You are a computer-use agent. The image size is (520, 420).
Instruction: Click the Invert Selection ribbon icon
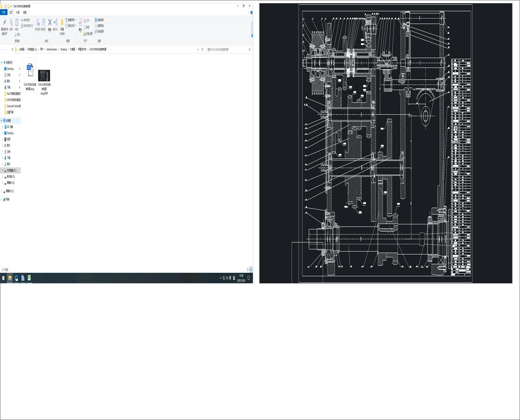[x=97, y=32]
